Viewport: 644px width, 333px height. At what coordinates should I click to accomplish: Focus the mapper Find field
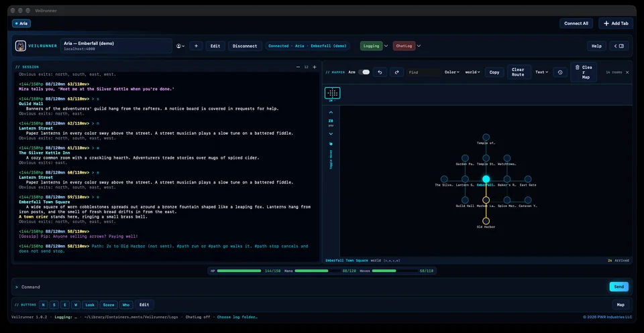(x=423, y=72)
